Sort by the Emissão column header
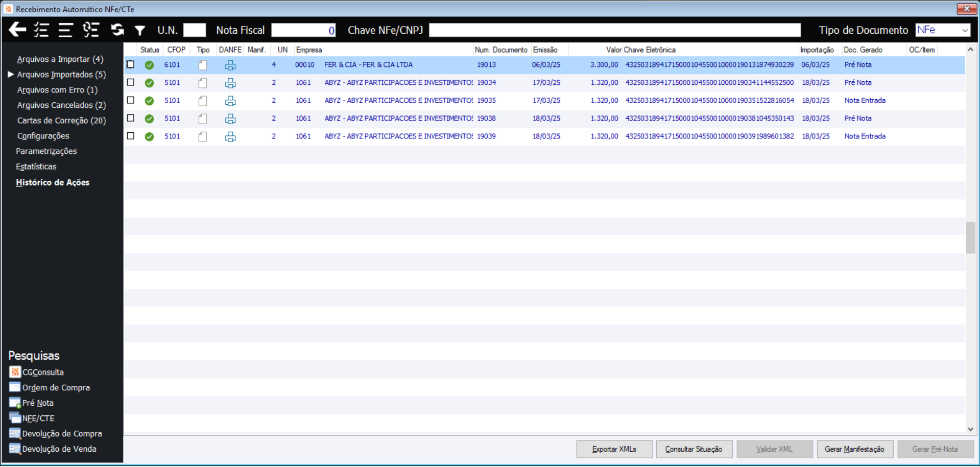980x467 pixels. point(549,50)
